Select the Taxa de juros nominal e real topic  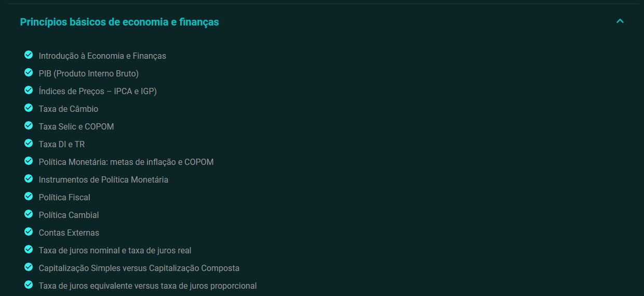pos(115,250)
